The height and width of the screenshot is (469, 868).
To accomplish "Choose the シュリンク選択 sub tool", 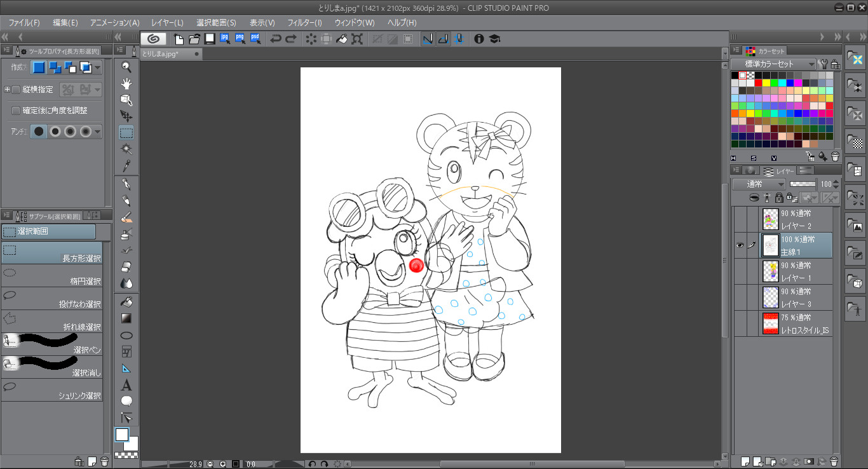I will coord(51,391).
